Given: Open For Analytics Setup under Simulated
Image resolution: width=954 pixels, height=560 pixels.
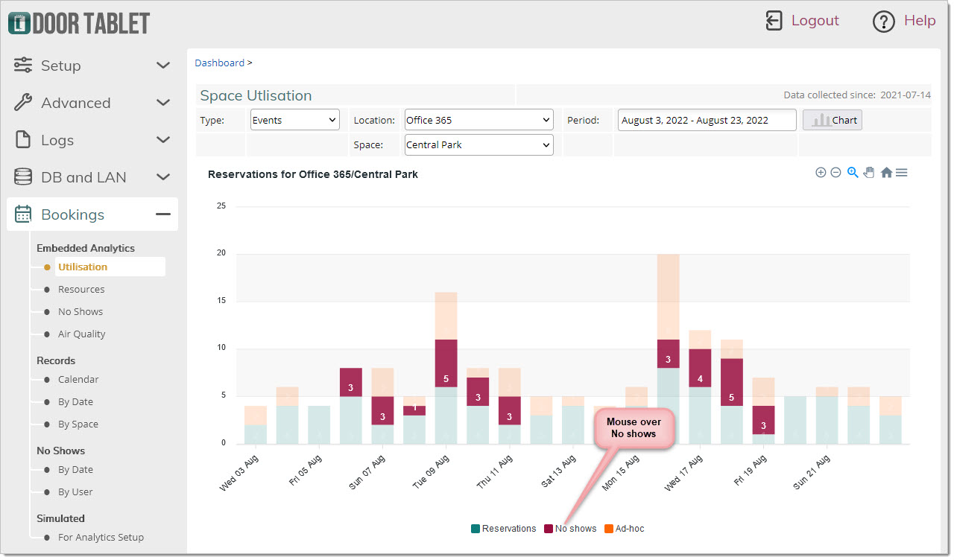Looking at the screenshot, I should [x=101, y=537].
